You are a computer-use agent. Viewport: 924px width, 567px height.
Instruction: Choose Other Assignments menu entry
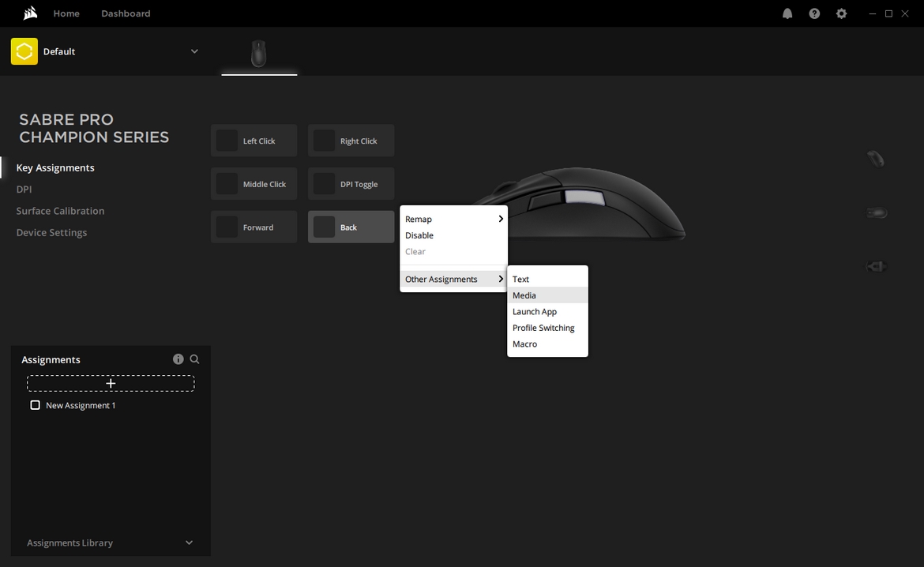[454, 279]
